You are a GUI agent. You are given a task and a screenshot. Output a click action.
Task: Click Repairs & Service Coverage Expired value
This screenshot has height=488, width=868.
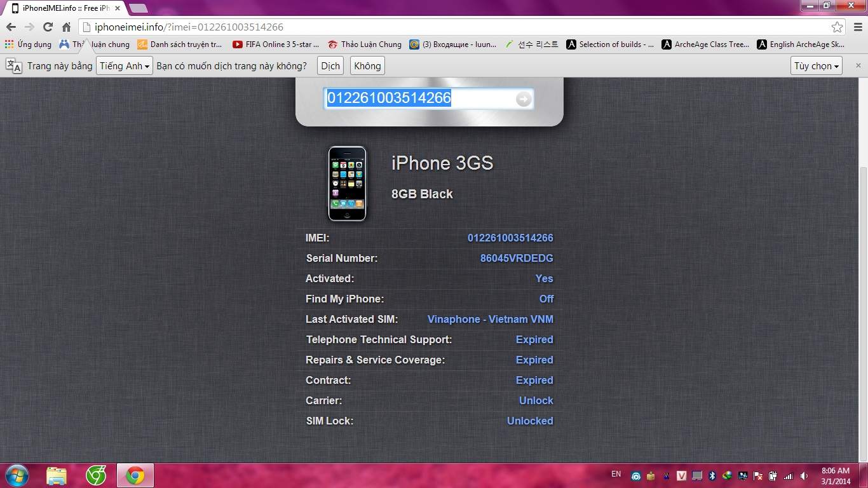coord(534,360)
